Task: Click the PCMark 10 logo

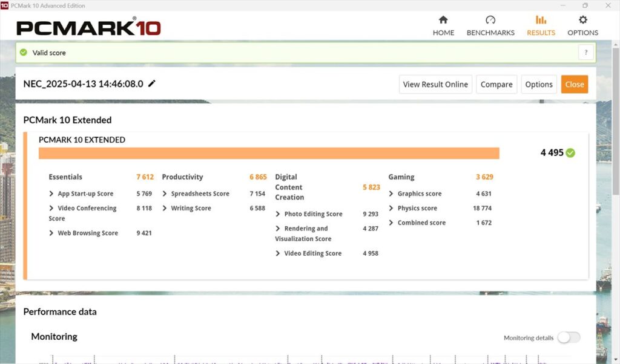Action: click(x=88, y=27)
